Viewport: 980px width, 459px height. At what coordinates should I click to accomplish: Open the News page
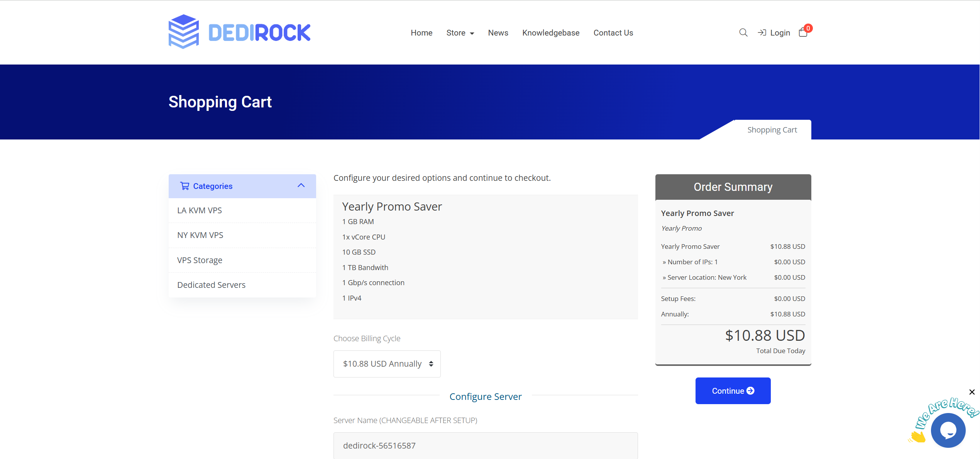498,33
